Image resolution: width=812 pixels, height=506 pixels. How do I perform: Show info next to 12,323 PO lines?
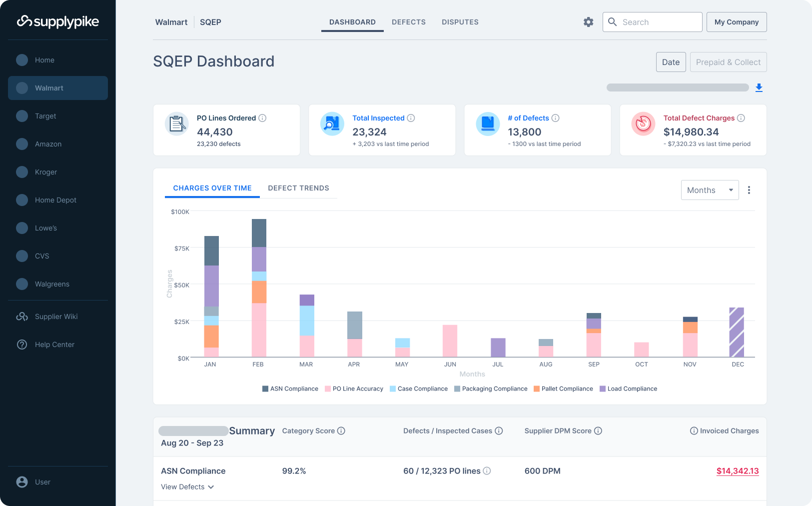coord(487,471)
